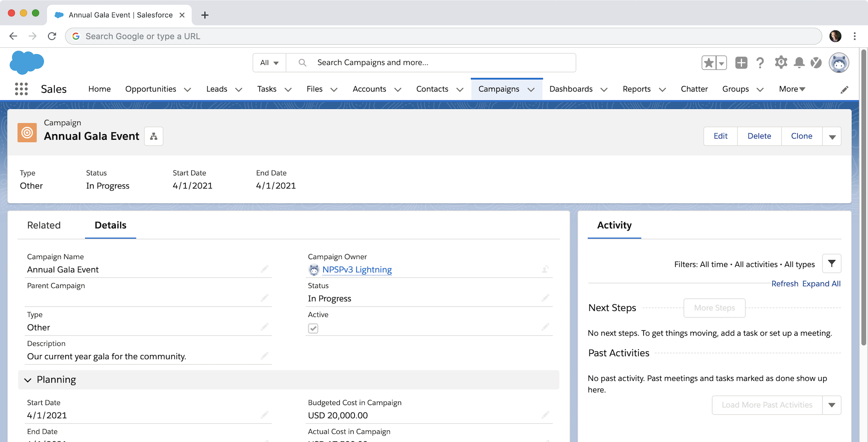Click the Chrome profile avatar
Screen dimensions: 868x442
(835, 36)
